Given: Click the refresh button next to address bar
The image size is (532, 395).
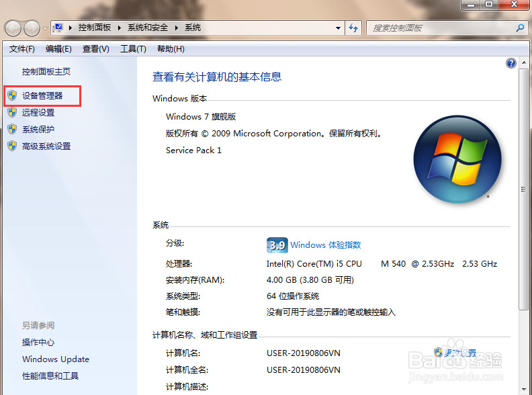Looking at the screenshot, I should click(x=353, y=28).
